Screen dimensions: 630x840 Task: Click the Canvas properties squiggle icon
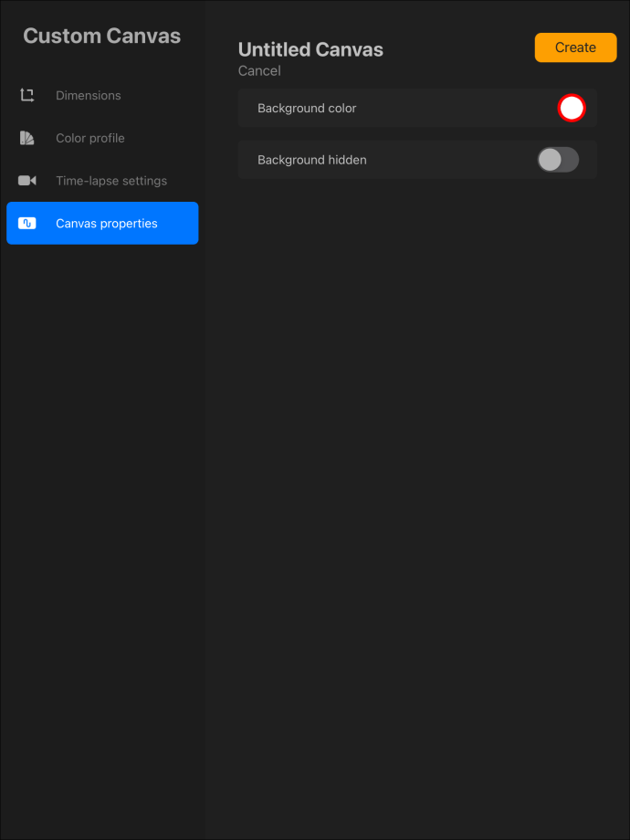[26, 224]
